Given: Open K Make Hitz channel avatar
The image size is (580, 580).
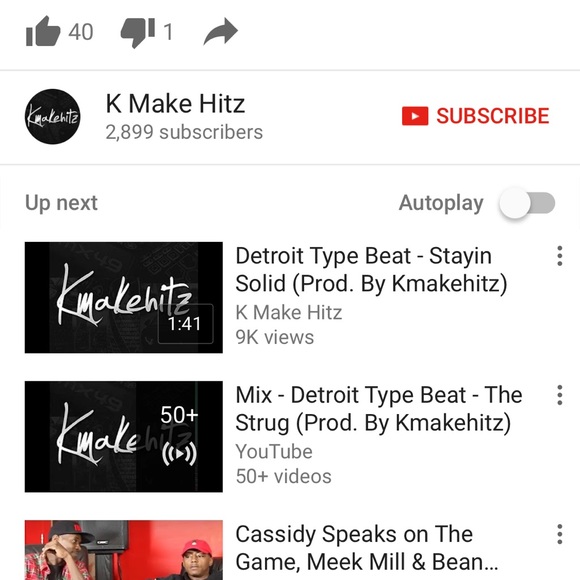Looking at the screenshot, I should (53, 116).
